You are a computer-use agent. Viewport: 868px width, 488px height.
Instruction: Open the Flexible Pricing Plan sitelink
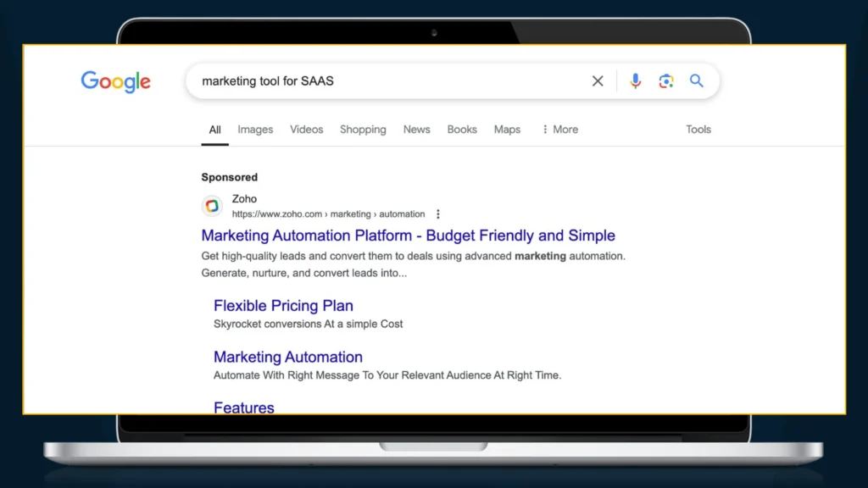click(283, 305)
